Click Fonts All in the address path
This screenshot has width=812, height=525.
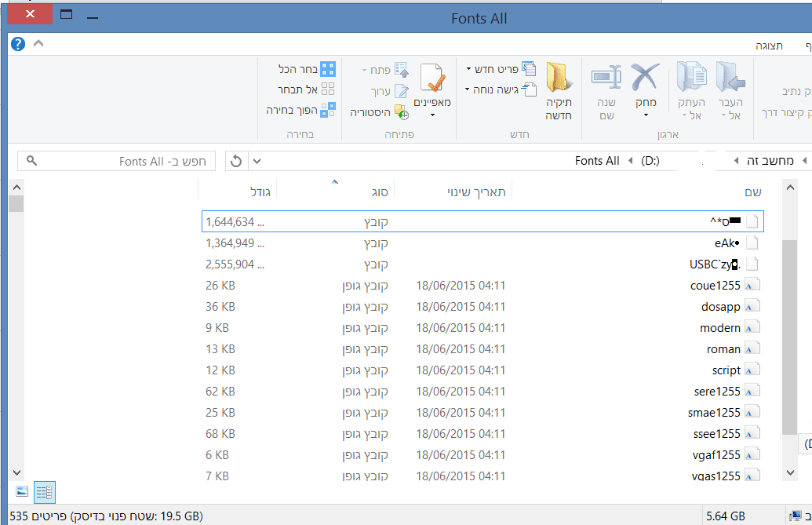click(597, 161)
